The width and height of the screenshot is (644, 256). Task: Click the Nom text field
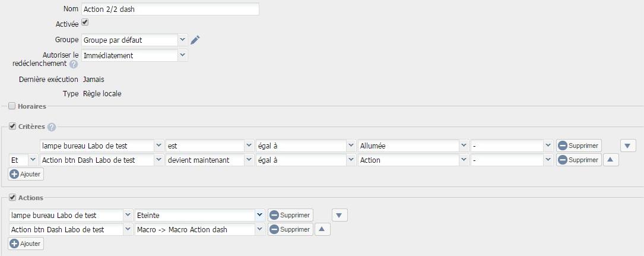[170, 10]
